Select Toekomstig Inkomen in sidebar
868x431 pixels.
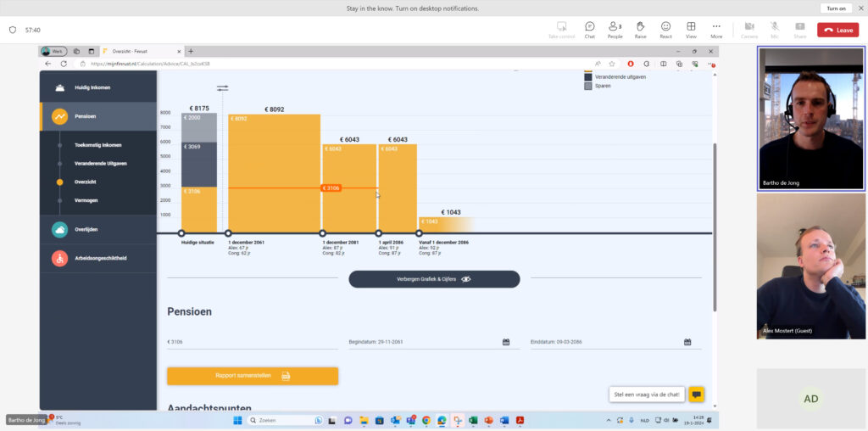coord(97,145)
